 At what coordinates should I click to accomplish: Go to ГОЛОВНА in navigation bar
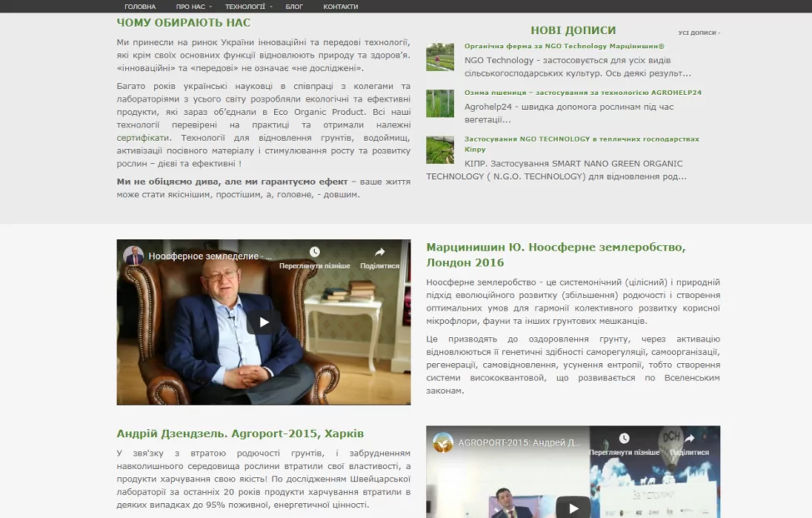pyautogui.click(x=140, y=7)
